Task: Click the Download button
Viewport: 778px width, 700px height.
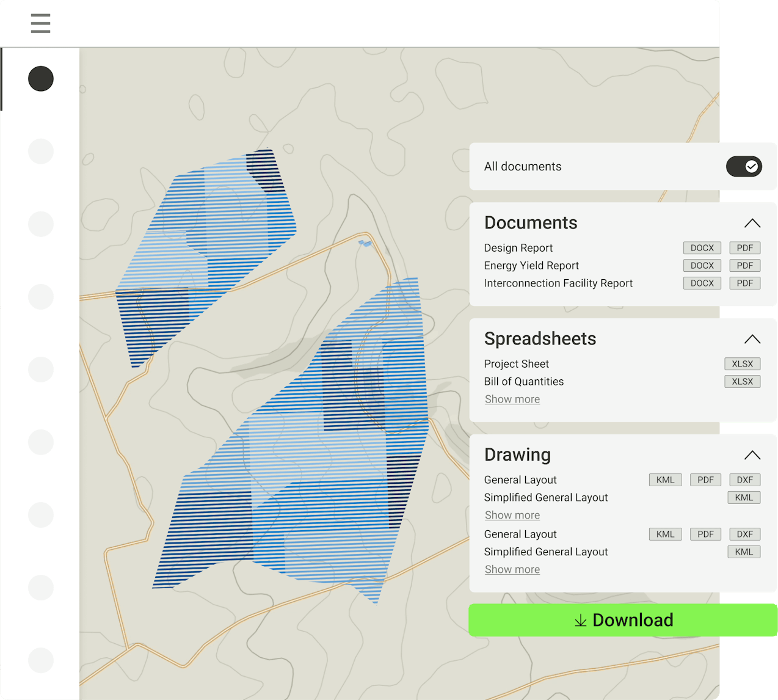Action: (623, 620)
